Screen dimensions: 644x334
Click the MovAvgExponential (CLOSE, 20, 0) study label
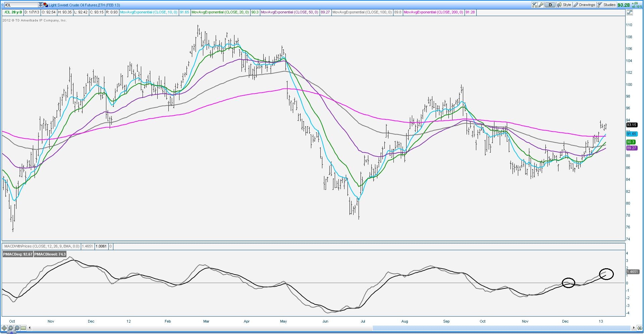pos(220,12)
